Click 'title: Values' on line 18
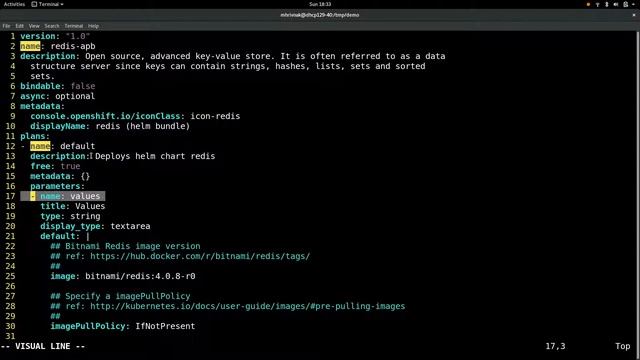 73,206
